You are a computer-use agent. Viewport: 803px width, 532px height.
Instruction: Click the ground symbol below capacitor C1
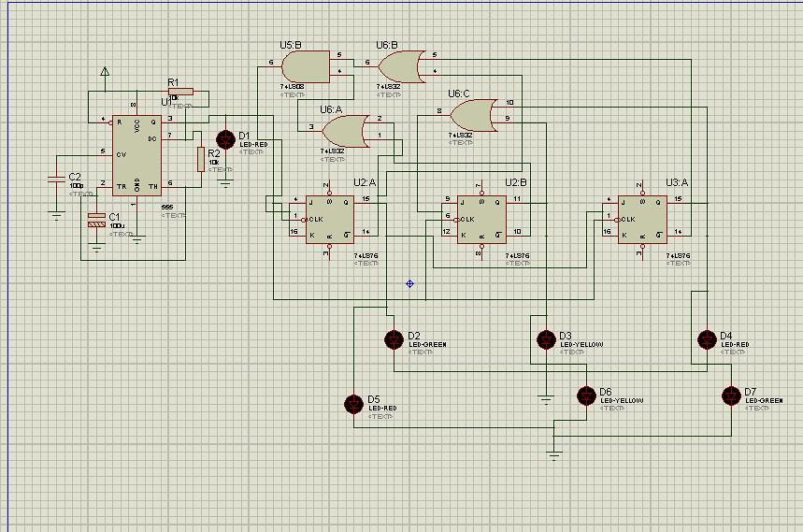[96, 248]
